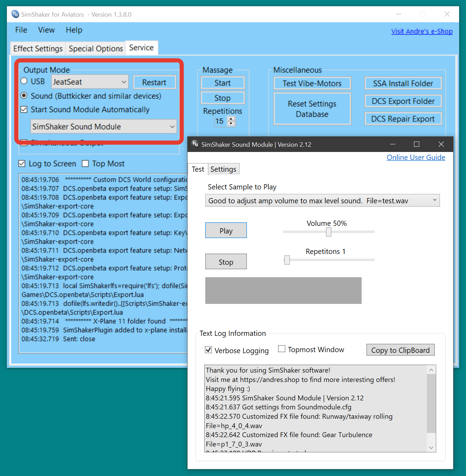
Task: Click log line 'X-Plane 11 folder found'
Action: [104, 321]
